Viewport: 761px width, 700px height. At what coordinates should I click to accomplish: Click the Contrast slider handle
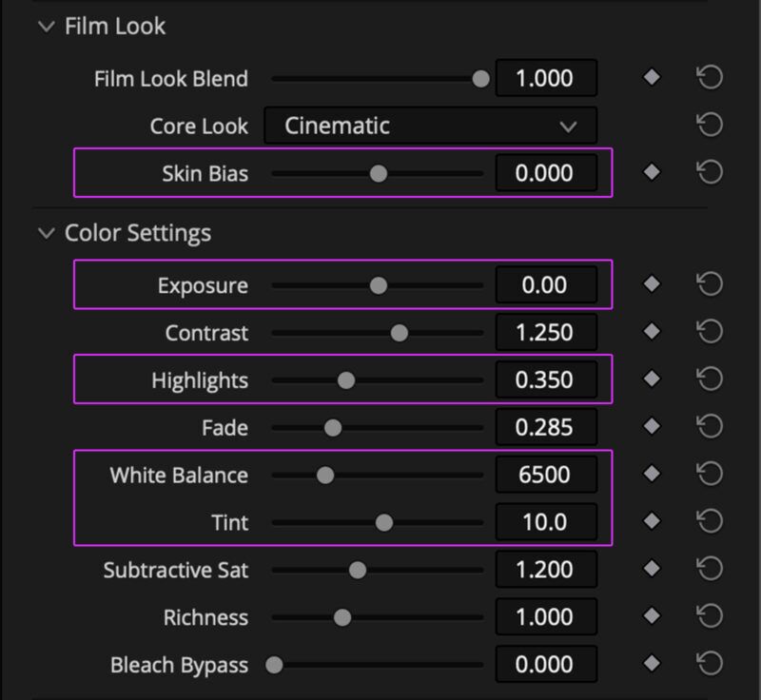398,332
